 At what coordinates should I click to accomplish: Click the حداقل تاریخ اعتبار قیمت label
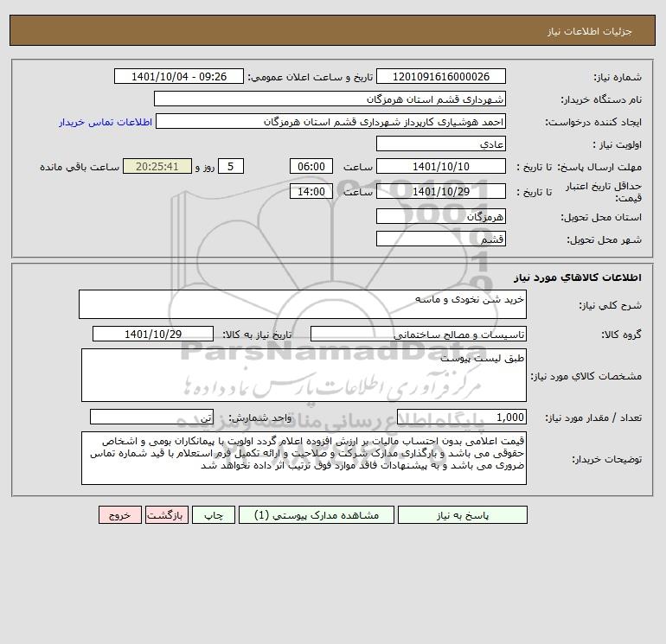604,192
